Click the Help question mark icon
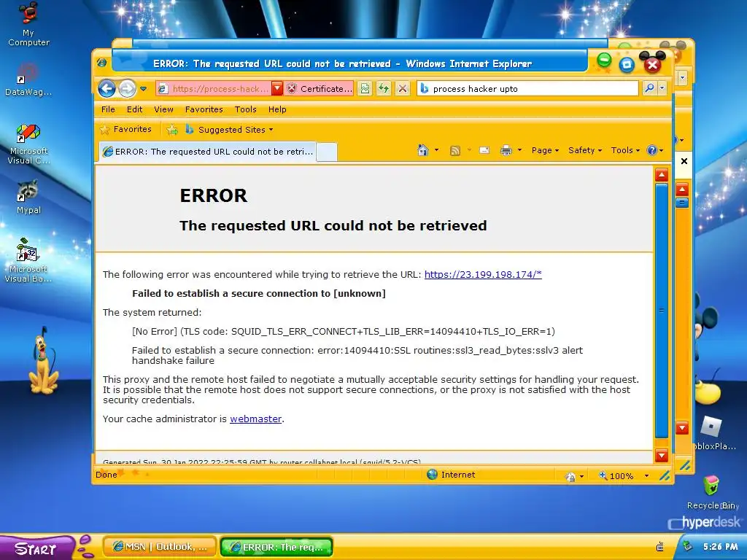The width and height of the screenshot is (747, 560). point(651,150)
